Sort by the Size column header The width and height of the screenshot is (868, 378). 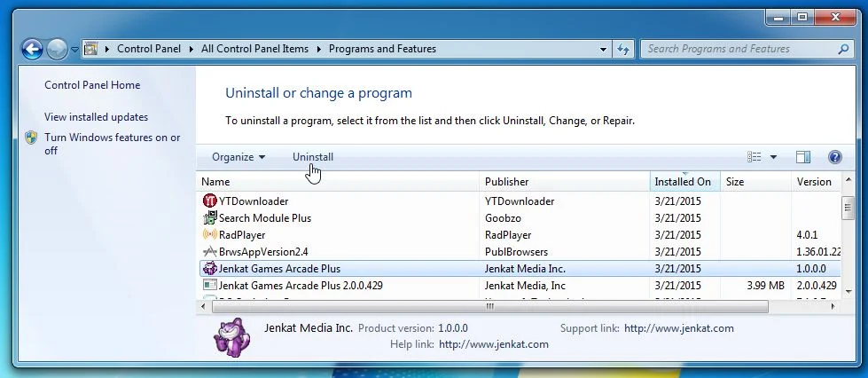(x=755, y=181)
